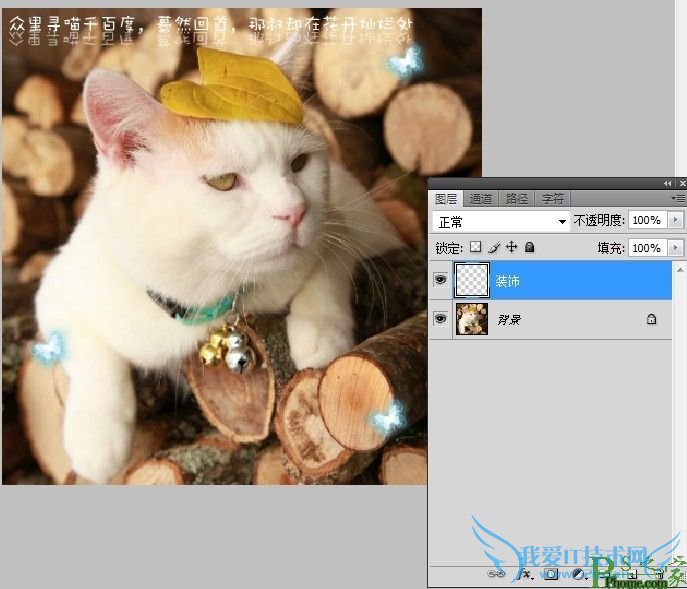Toggle lock position move icon
The width and height of the screenshot is (687, 589).
[x=511, y=247]
